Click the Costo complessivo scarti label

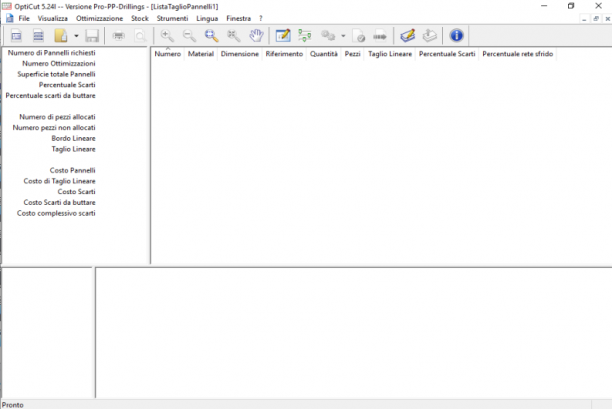[56, 213]
